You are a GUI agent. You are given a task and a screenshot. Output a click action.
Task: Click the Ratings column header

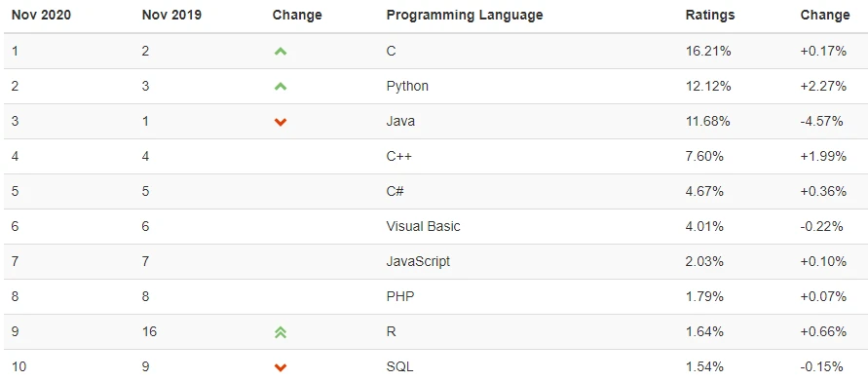[710, 15]
